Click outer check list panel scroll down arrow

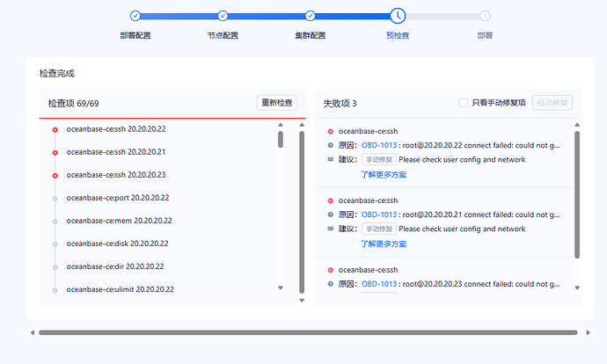tap(302, 301)
